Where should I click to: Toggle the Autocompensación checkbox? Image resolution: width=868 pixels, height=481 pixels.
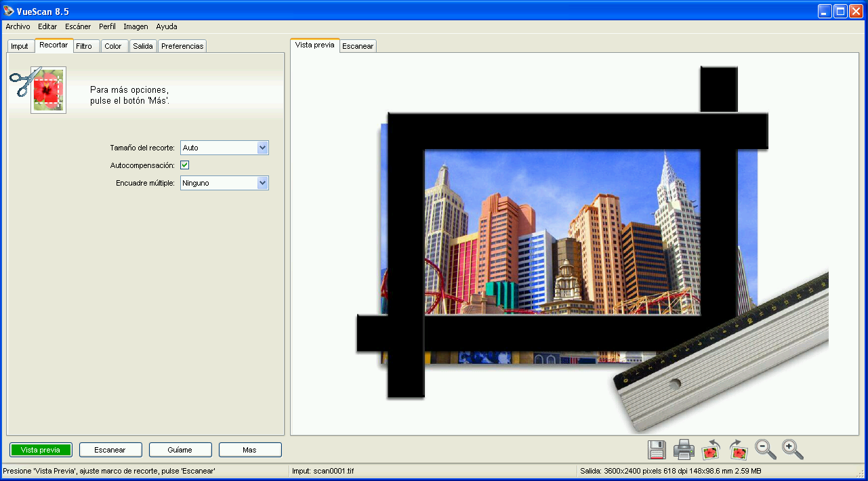coord(184,165)
